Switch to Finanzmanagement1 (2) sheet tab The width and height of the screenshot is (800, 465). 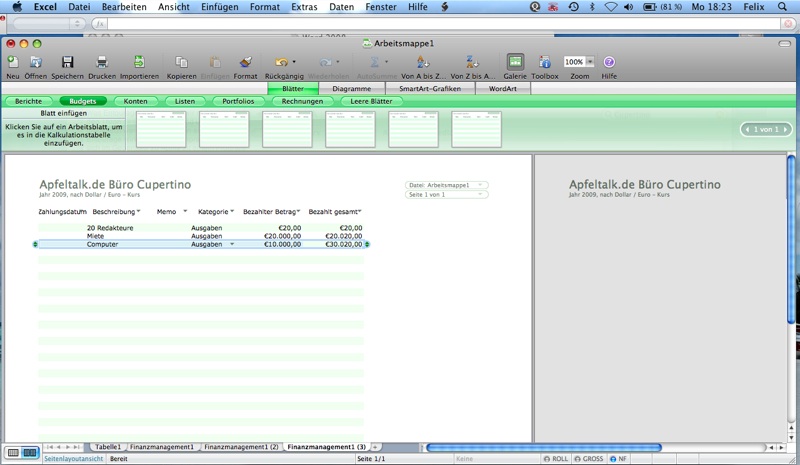pos(241,447)
